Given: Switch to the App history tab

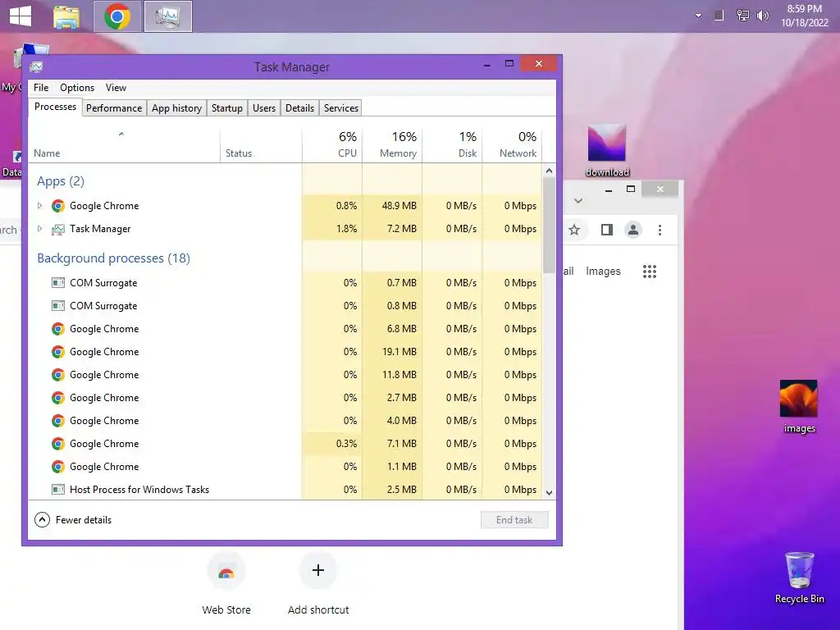Looking at the screenshot, I should click(177, 108).
